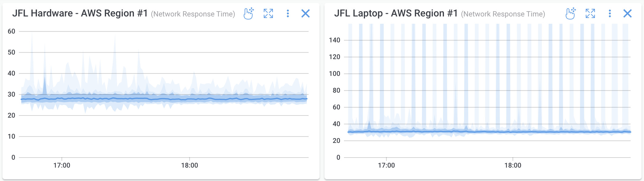Dismiss the JFL Hardware chart panel

(x=305, y=13)
